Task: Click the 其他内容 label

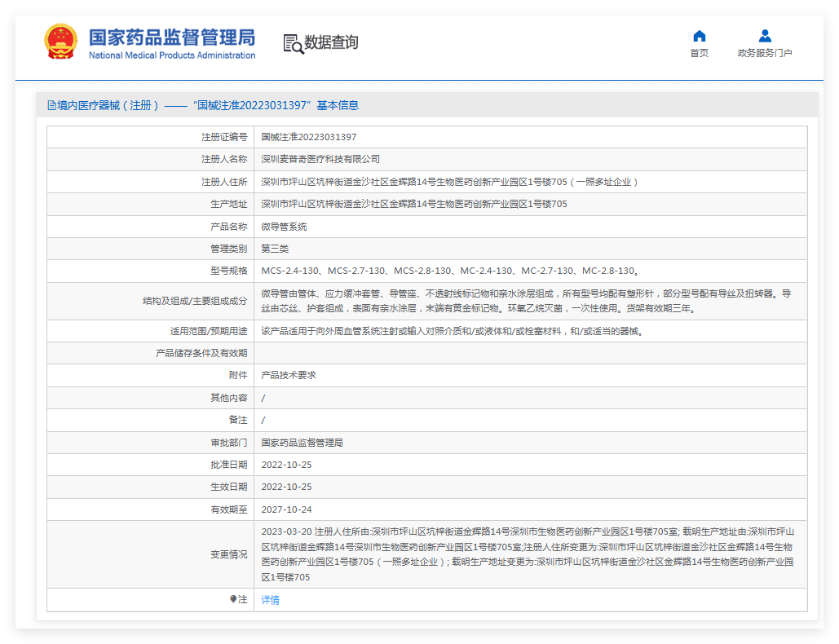Action: 229,398
